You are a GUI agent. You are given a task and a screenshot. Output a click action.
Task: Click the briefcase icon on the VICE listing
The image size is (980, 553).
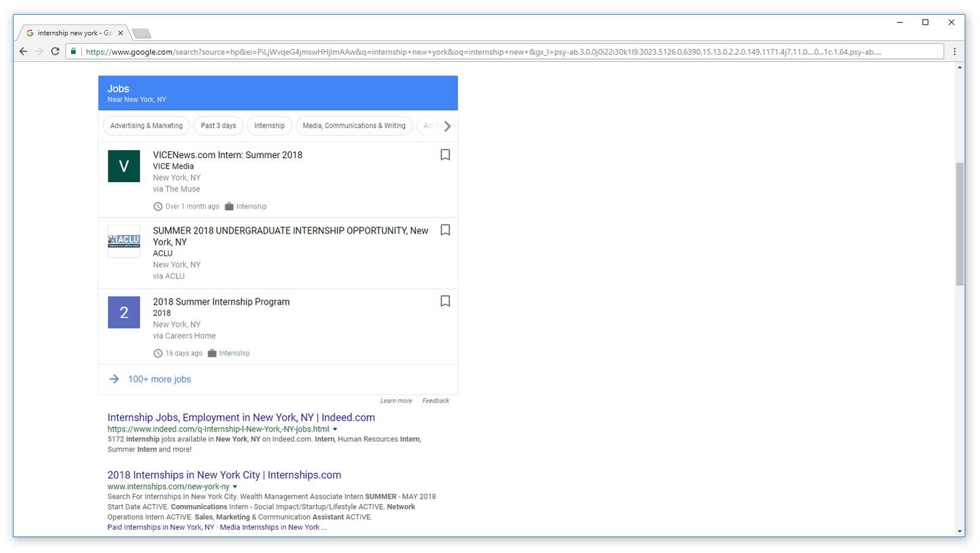(x=229, y=206)
